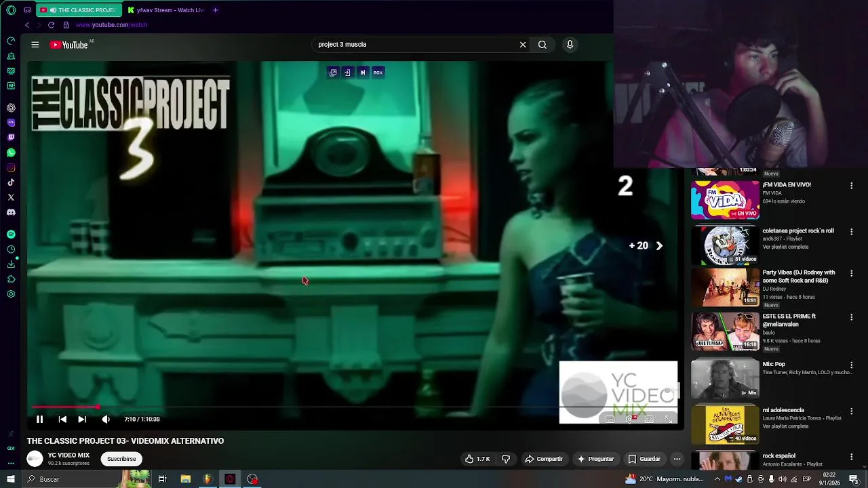Reload the current page
The height and width of the screenshot is (488, 868).
pyautogui.click(x=51, y=25)
